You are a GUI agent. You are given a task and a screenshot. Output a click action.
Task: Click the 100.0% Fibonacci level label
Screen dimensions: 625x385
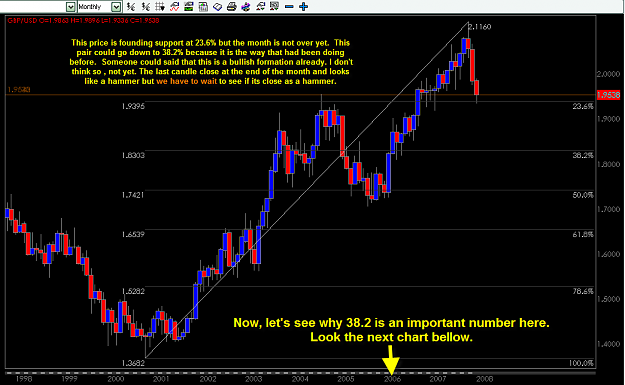[x=581, y=363]
